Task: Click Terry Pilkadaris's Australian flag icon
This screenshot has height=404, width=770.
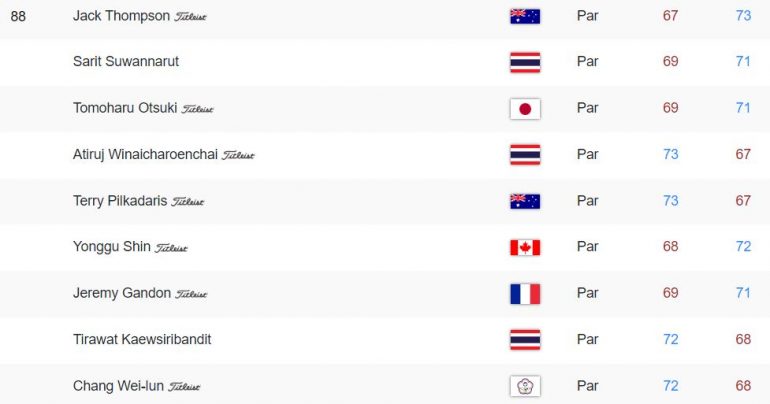Action: (x=525, y=201)
